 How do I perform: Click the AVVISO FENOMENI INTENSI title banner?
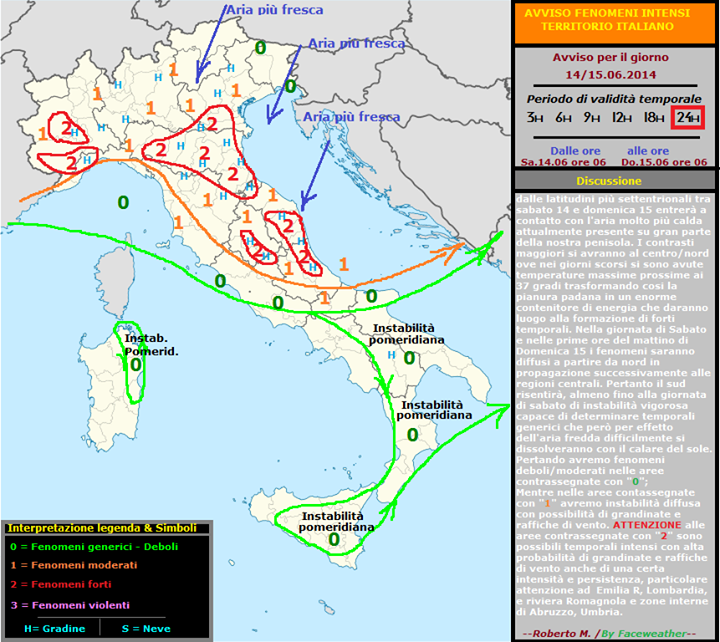[614, 19]
